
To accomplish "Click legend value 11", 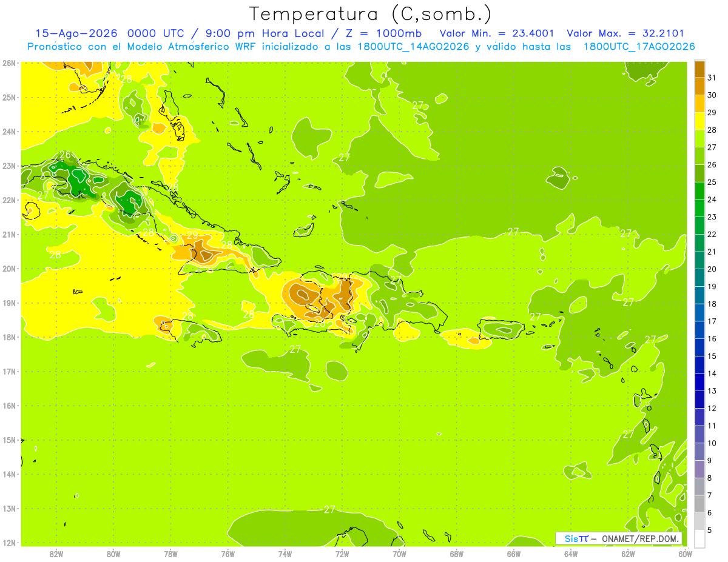I will click(x=712, y=426).
